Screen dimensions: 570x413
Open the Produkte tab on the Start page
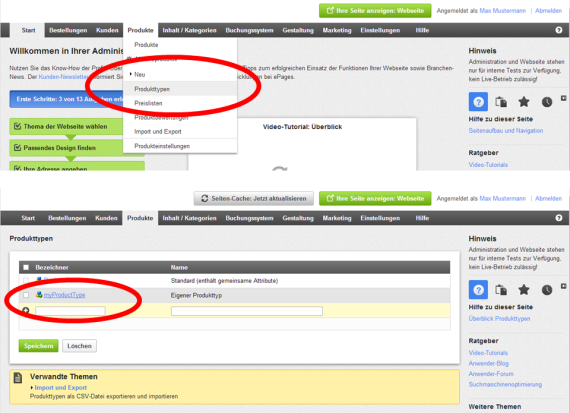click(140, 30)
